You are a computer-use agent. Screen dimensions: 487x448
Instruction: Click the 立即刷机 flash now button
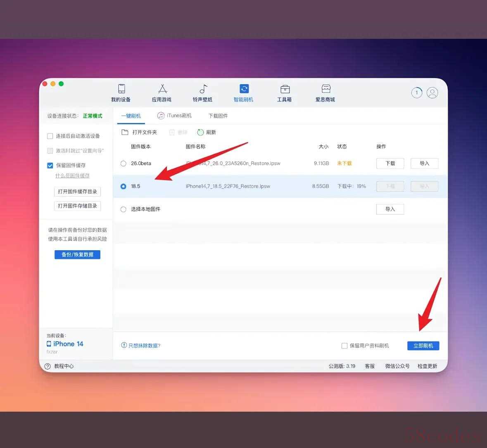(x=423, y=346)
